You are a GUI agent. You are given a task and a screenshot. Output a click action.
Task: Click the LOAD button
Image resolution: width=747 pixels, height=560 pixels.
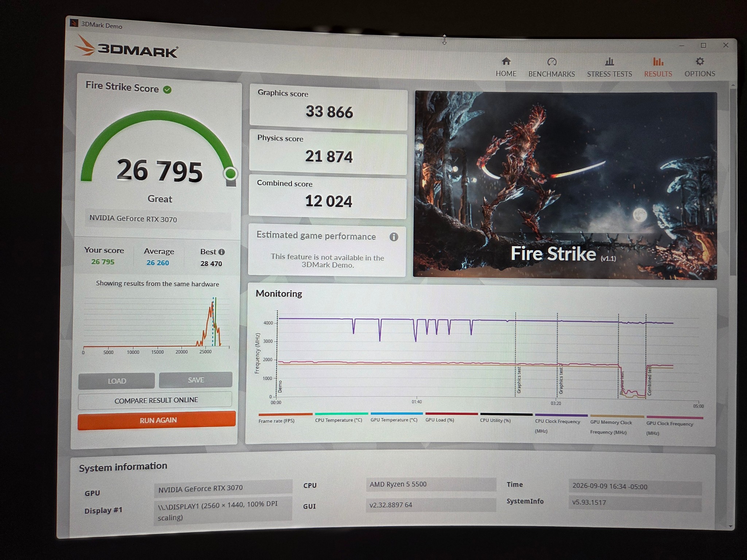coord(117,381)
